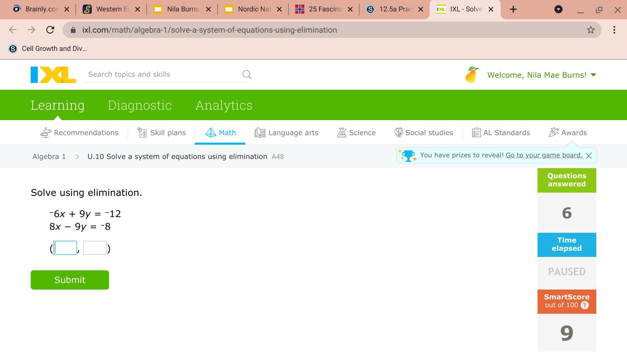
Task: Click the search magnifier icon
Action: click(x=247, y=75)
